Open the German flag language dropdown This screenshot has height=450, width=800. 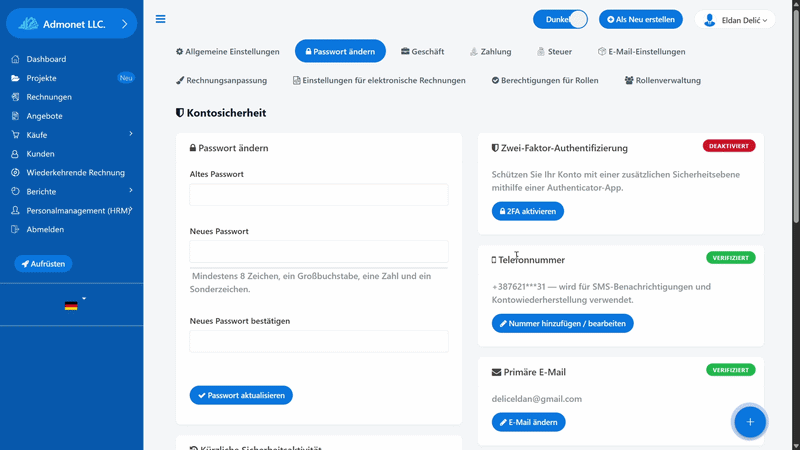coord(74,305)
